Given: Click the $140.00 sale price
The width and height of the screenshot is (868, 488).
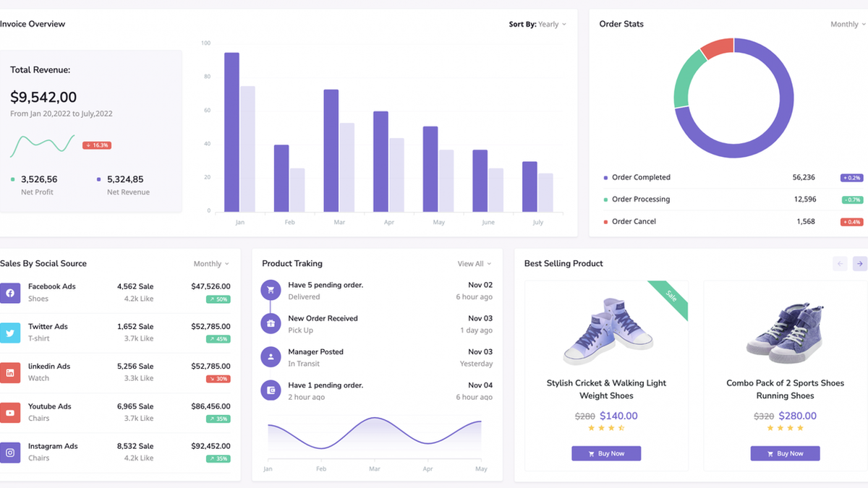Looking at the screenshot, I should click(618, 416).
